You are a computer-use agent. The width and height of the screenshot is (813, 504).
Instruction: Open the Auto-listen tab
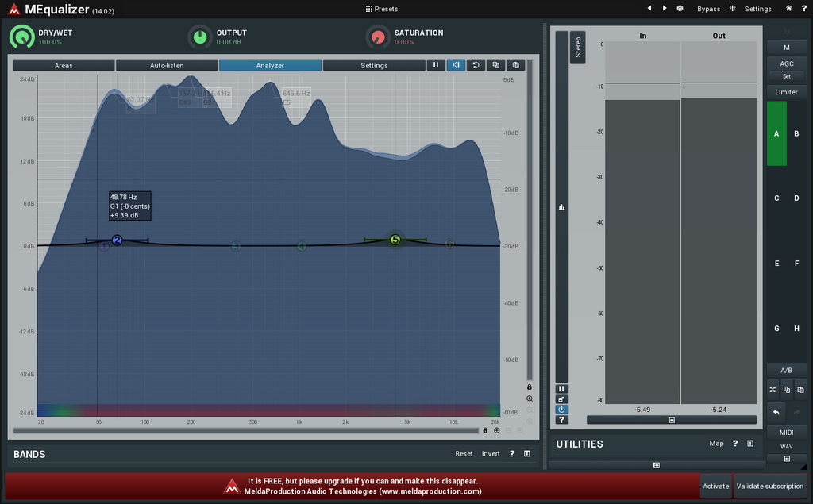167,65
